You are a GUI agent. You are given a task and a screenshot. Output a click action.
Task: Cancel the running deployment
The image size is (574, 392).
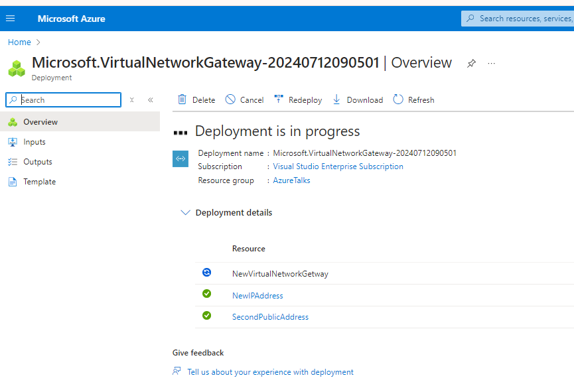pos(245,99)
